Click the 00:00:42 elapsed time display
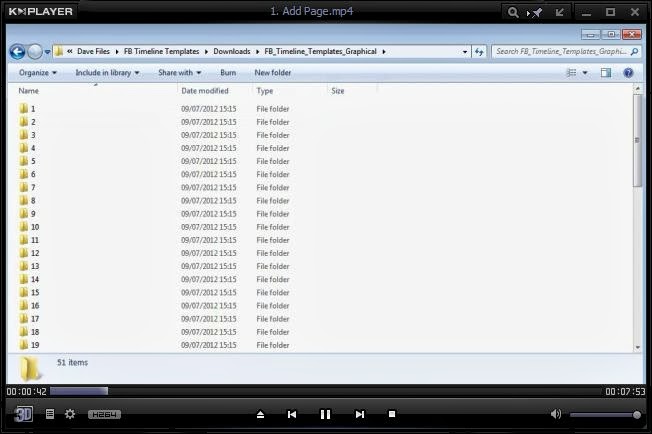The height and width of the screenshot is (434, 652). 27,391
